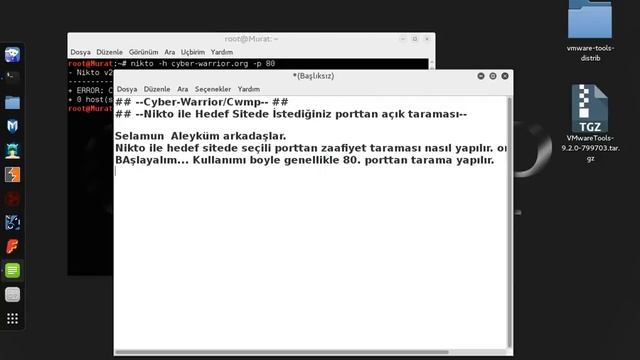The height and width of the screenshot is (360, 640).
Task: Open Düzenle menu in the terminal window
Action: [109, 52]
